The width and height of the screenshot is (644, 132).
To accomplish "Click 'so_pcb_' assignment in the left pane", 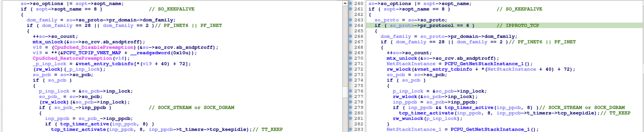I will tap(49, 97).
